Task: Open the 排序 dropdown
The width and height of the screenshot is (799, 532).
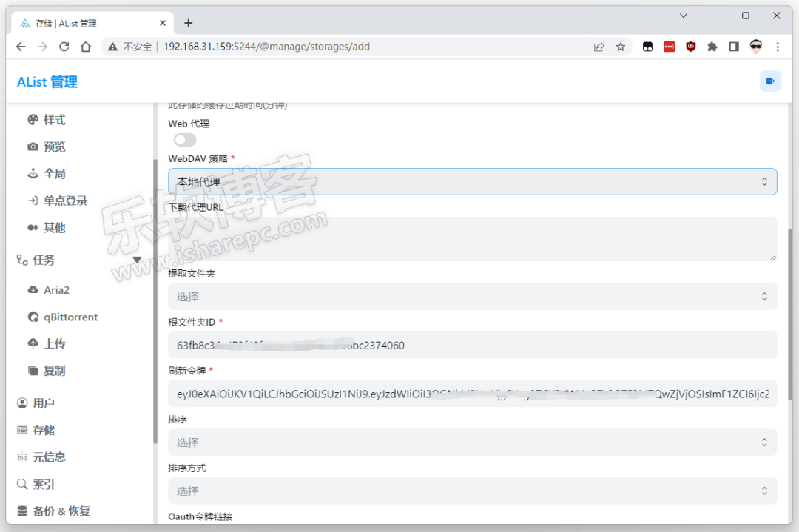Action: coord(472,442)
